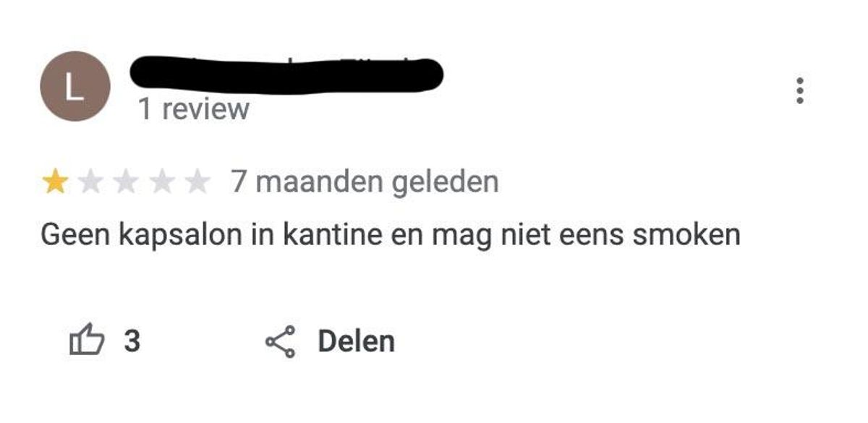Image resolution: width=868 pixels, height=423 pixels.
Task: Click the share icon beside Delen
Action: [281, 341]
